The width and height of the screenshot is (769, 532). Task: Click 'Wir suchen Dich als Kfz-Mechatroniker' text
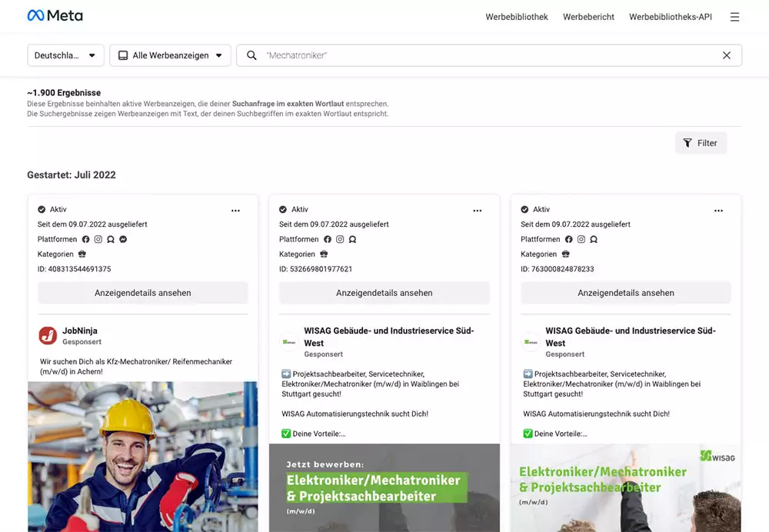[x=136, y=367]
